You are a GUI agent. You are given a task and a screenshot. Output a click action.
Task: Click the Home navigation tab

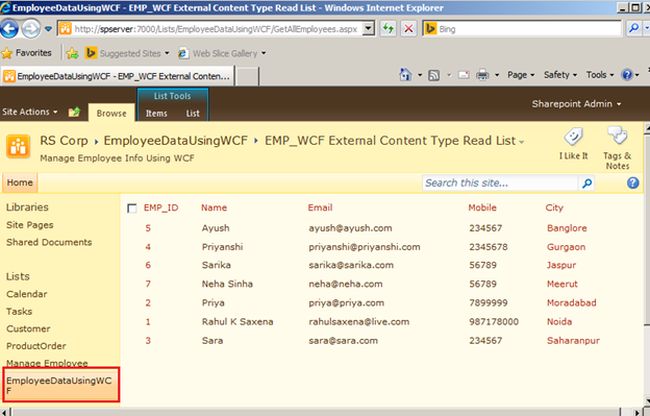(19, 183)
